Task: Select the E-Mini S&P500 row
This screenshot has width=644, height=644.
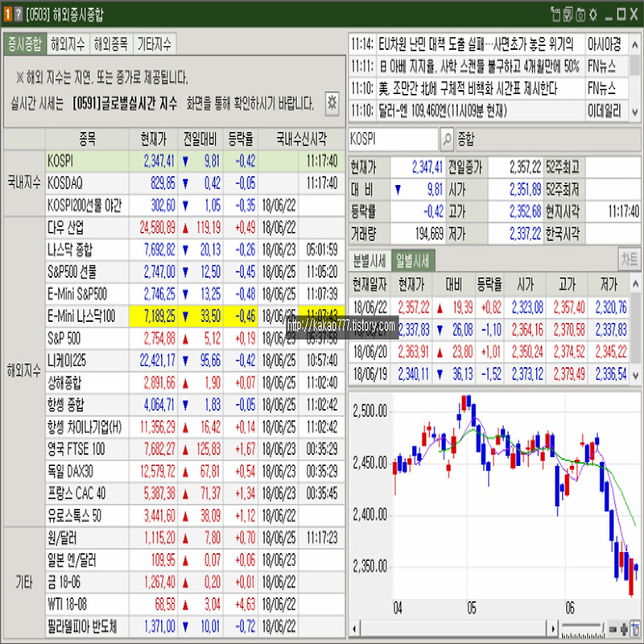Action: (x=195, y=294)
